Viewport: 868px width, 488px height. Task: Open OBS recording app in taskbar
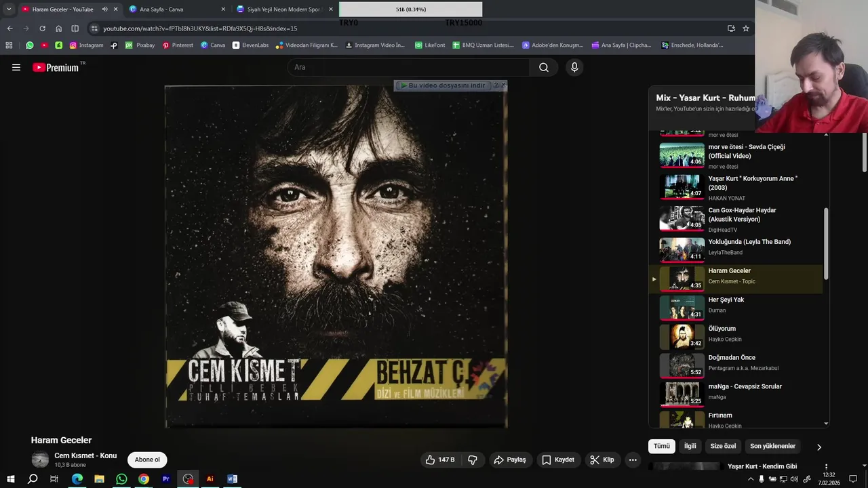188,479
